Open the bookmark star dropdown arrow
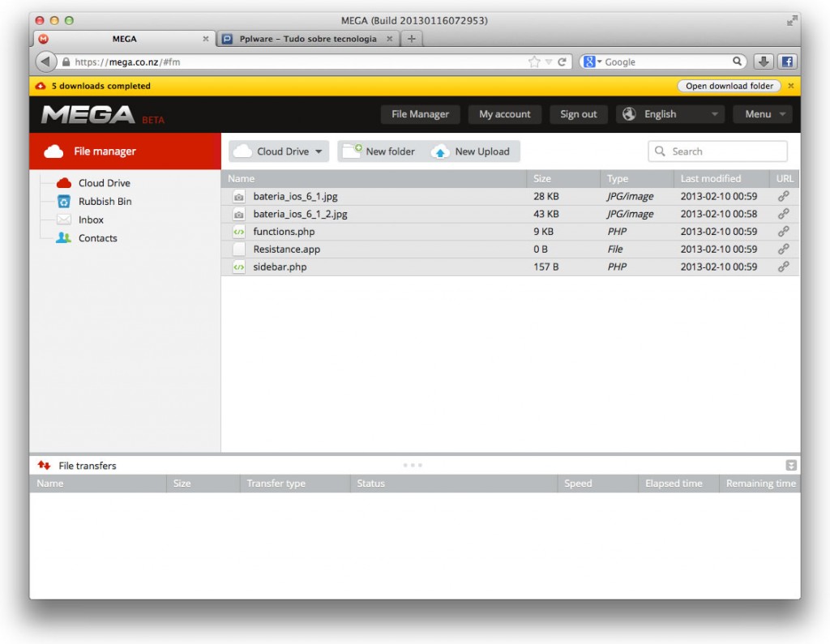Image resolution: width=830 pixels, height=644 pixels. (x=549, y=62)
